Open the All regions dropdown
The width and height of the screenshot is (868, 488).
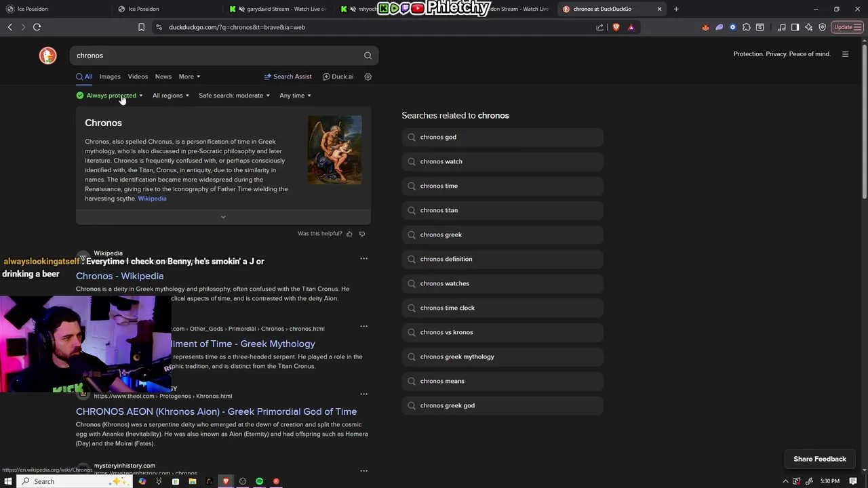pos(171,96)
